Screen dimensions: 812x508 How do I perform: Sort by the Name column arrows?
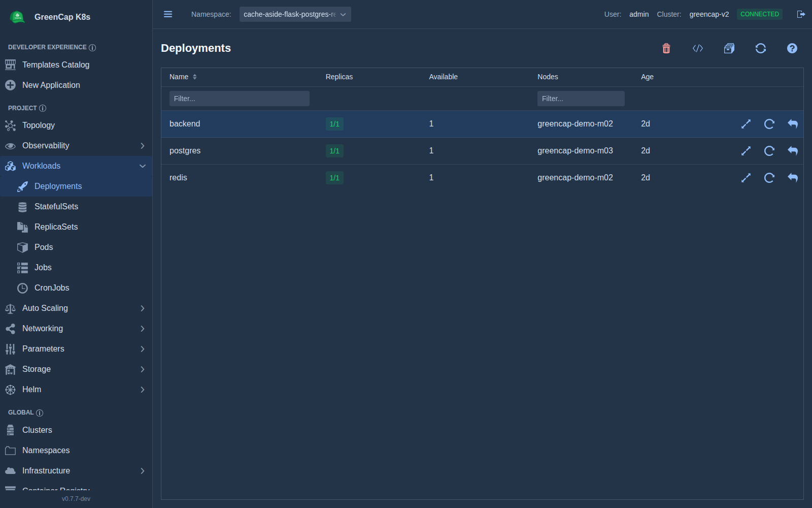click(x=195, y=77)
